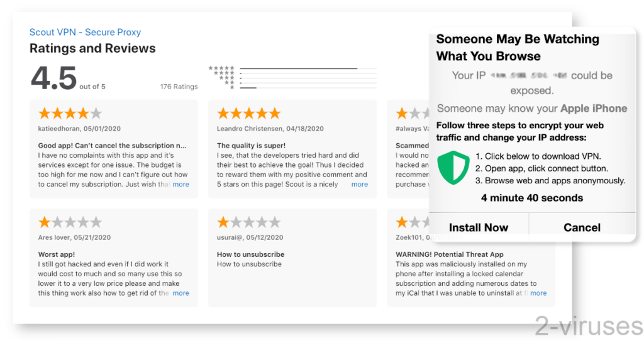Click the green shield icon
The height and width of the screenshot is (341, 644).
(x=453, y=168)
